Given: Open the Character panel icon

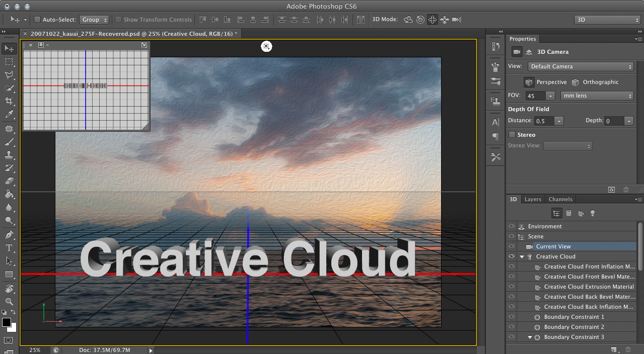Looking at the screenshot, I should 495,122.
